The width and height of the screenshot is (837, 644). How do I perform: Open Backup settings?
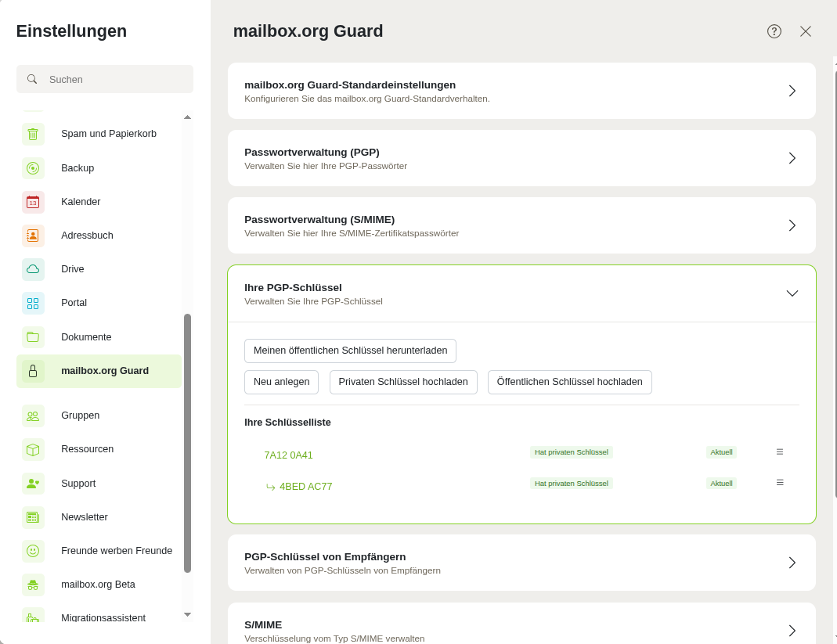99,168
